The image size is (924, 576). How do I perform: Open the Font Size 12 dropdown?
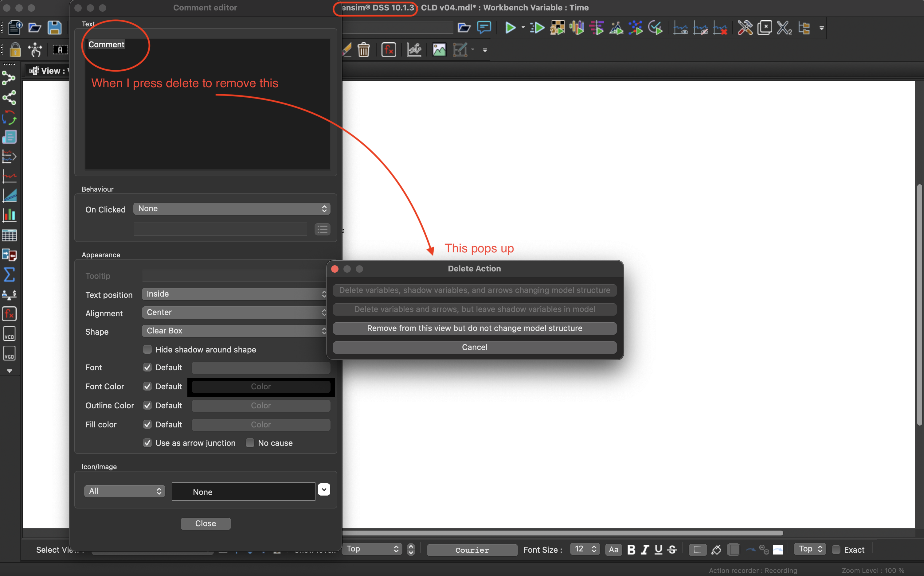(x=585, y=549)
